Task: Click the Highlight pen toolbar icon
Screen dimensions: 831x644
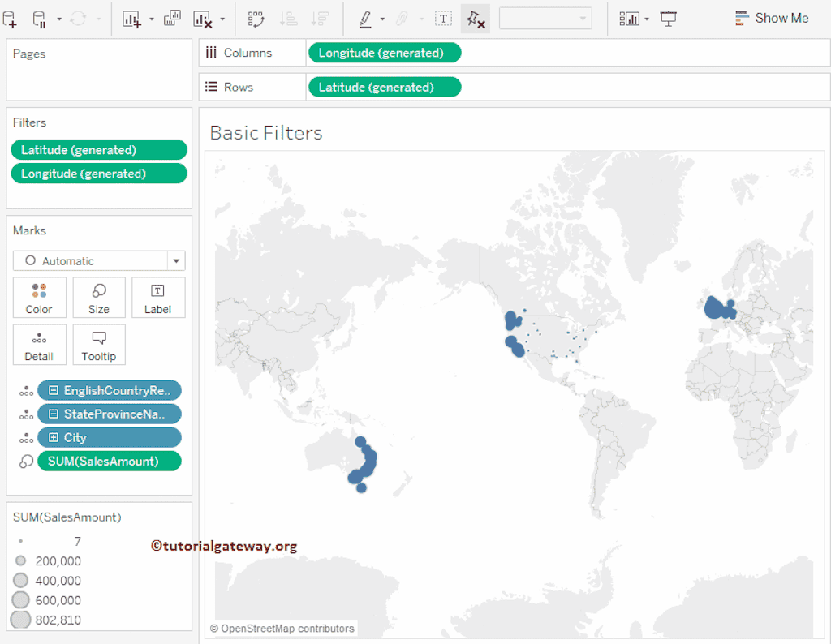Action: point(365,19)
